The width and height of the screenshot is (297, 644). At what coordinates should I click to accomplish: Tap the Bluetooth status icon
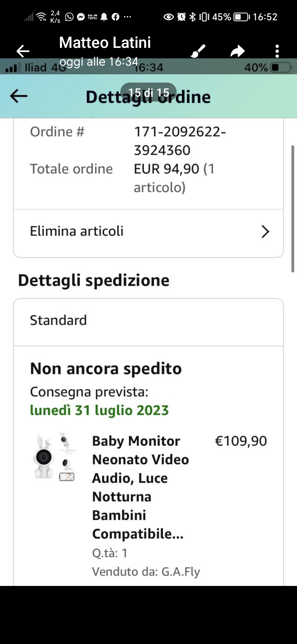[193, 17]
